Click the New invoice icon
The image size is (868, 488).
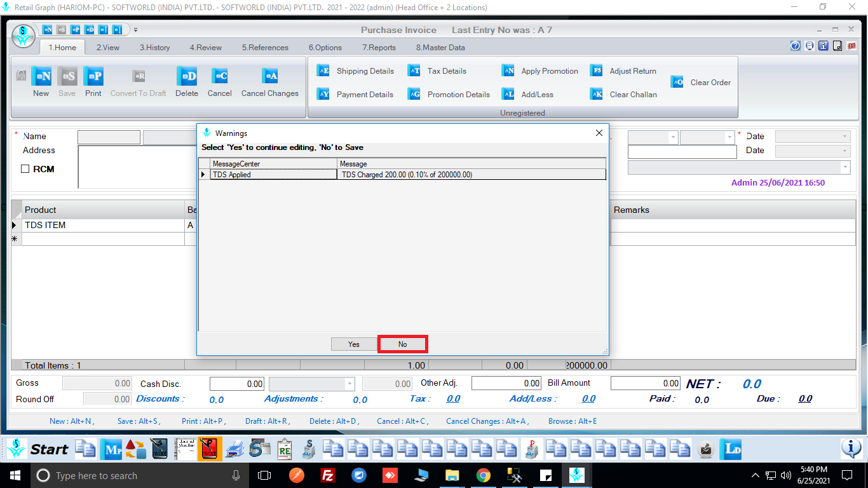[x=41, y=77]
